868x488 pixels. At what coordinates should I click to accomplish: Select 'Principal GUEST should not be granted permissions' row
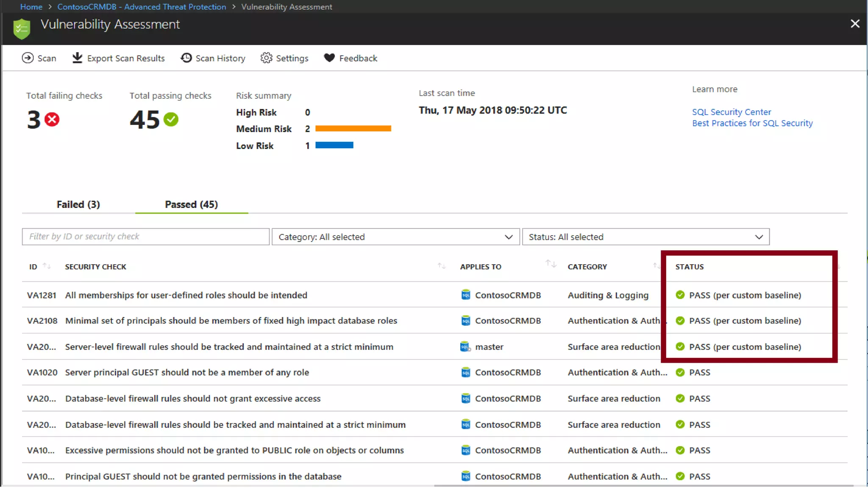pos(203,477)
